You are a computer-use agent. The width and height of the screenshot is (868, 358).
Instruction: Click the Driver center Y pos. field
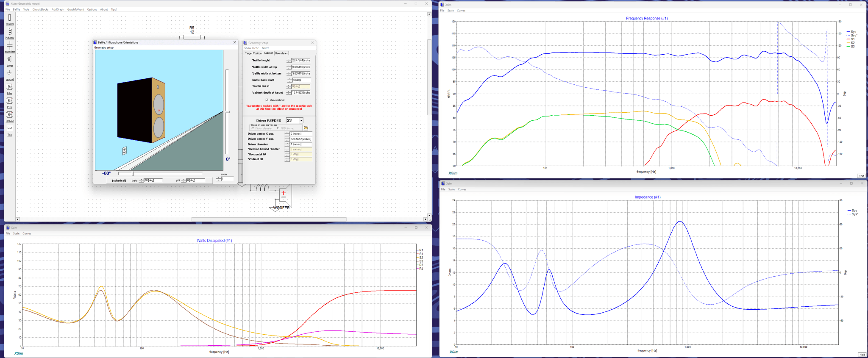point(301,139)
